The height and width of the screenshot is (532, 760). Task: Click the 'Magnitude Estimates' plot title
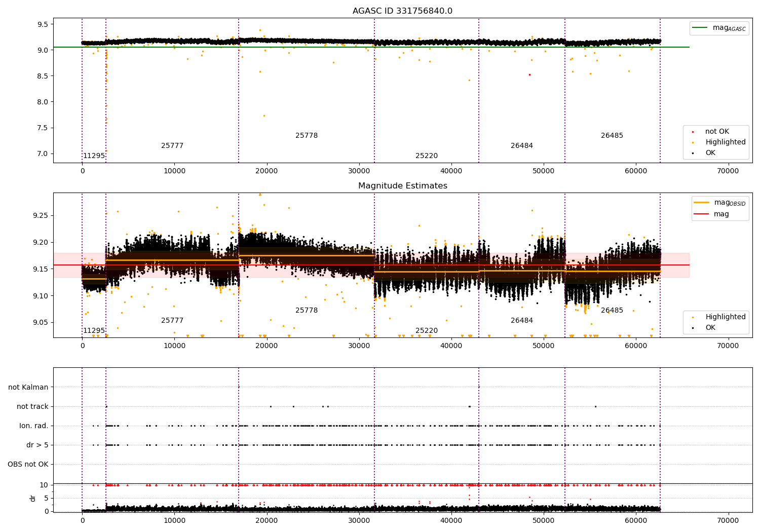pos(402,186)
